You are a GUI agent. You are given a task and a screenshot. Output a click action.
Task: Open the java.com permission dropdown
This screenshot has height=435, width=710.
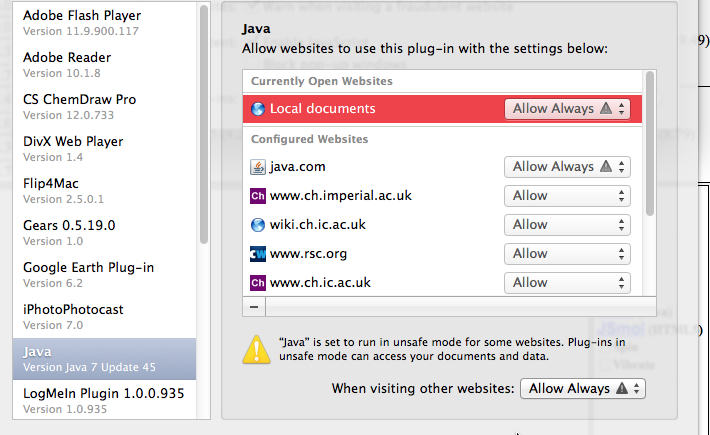pos(567,167)
